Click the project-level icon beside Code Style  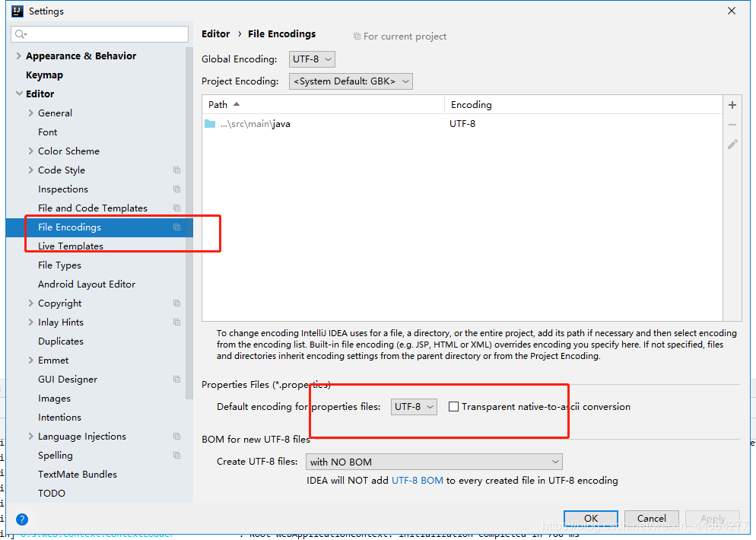177,170
